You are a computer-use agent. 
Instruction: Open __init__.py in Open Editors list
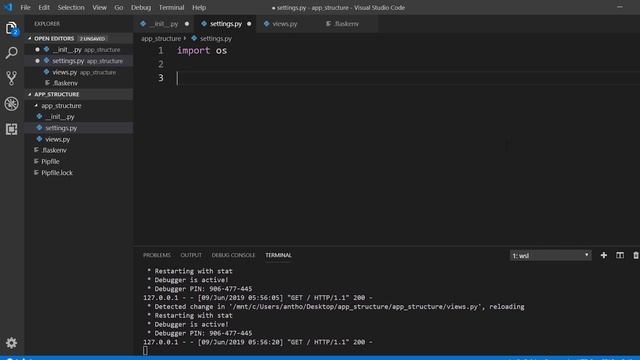click(79, 50)
